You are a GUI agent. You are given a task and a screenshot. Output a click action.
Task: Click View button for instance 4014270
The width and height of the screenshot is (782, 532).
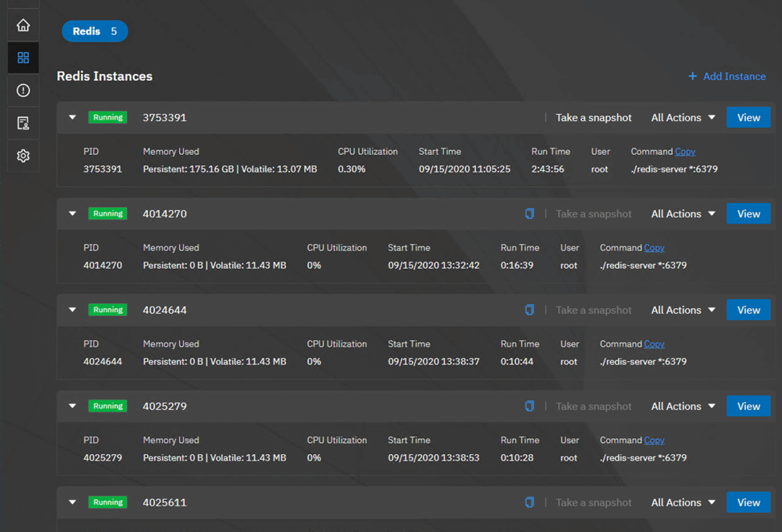point(748,214)
